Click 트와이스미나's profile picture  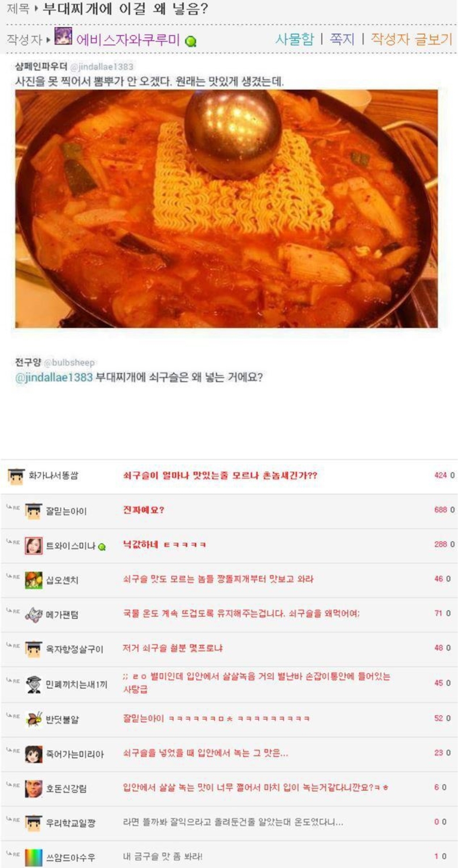point(33,545)
